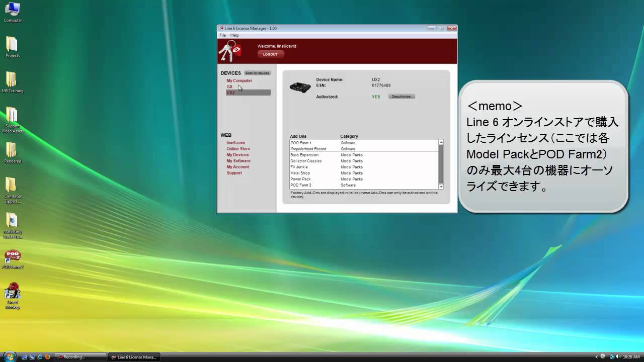Click the volume icon in system tray
This screenshot has width=644, height=362.
click(x=618, y=357)
